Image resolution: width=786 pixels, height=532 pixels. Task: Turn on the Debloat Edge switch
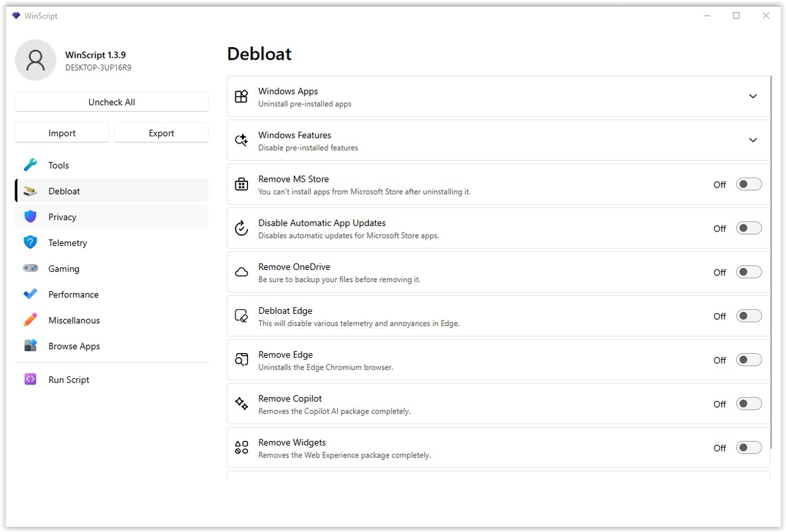pos(749,316)
